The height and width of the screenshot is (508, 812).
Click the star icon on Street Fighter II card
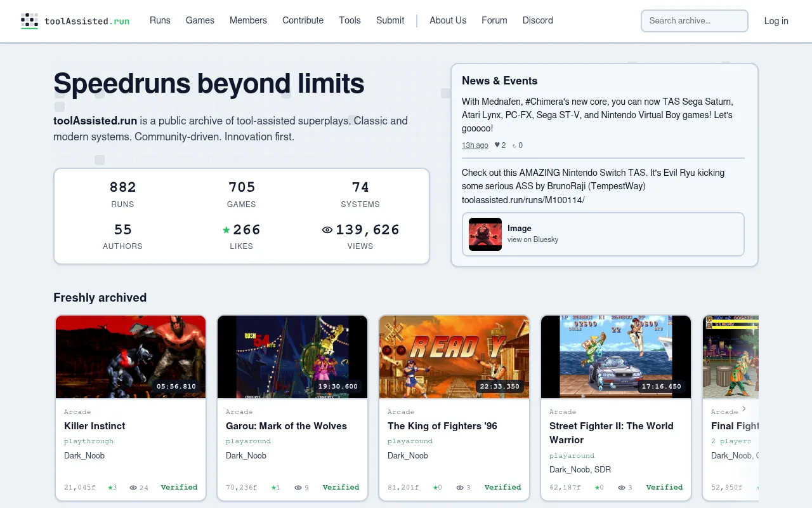point(597,488)
